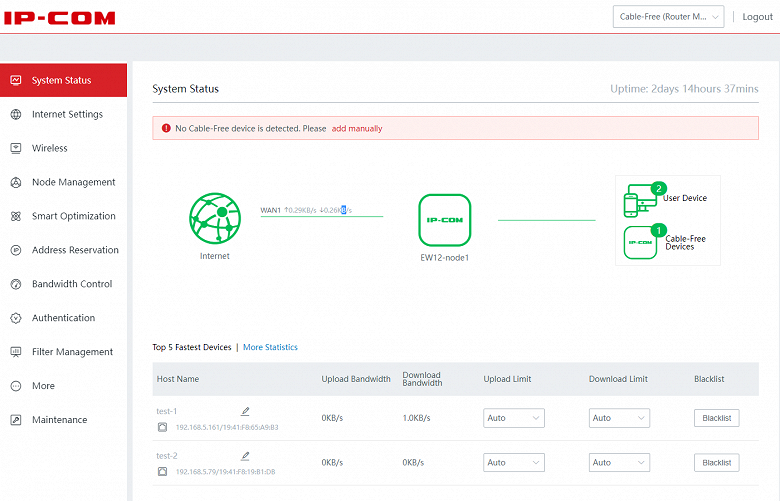Expand test-1 Upload Limit dropdown
Screen dimensions: 780x501
514,418
